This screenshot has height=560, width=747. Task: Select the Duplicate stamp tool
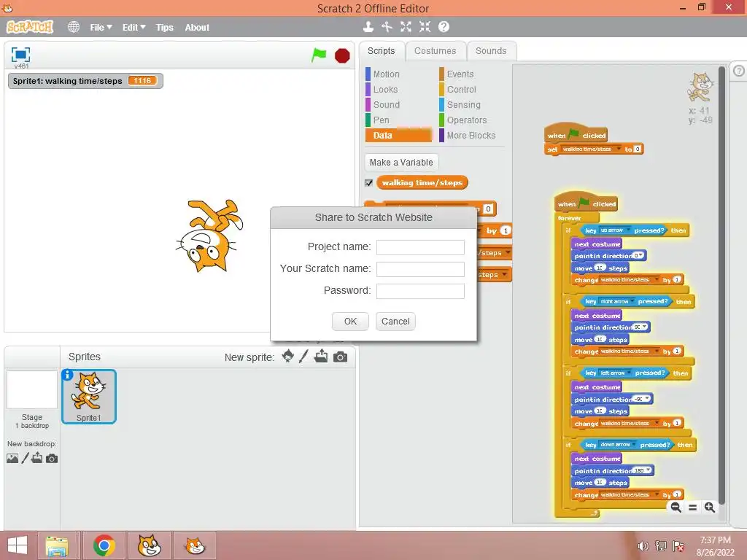pyautogui.click(x=368, y=27)
